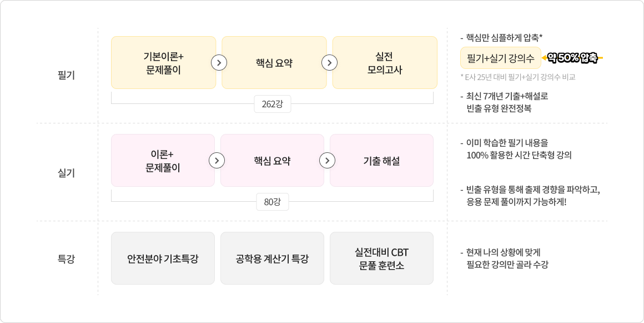Select the pink 핵심 요약 card
Viewport: 644px width, 323px height.
(x=272, y=161)
